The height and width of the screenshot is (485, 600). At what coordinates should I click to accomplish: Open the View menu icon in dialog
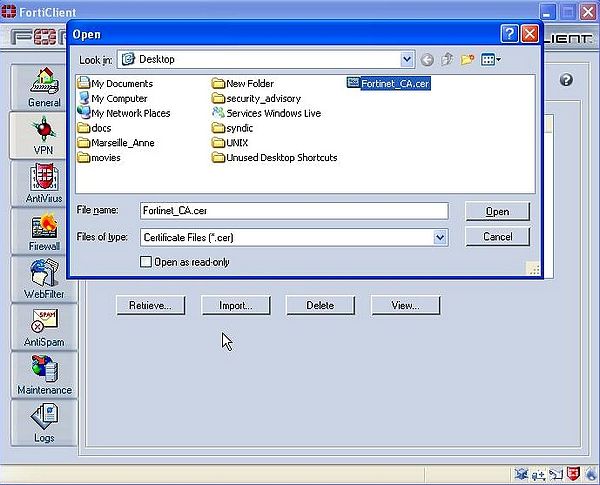click(x=491, y=60)
